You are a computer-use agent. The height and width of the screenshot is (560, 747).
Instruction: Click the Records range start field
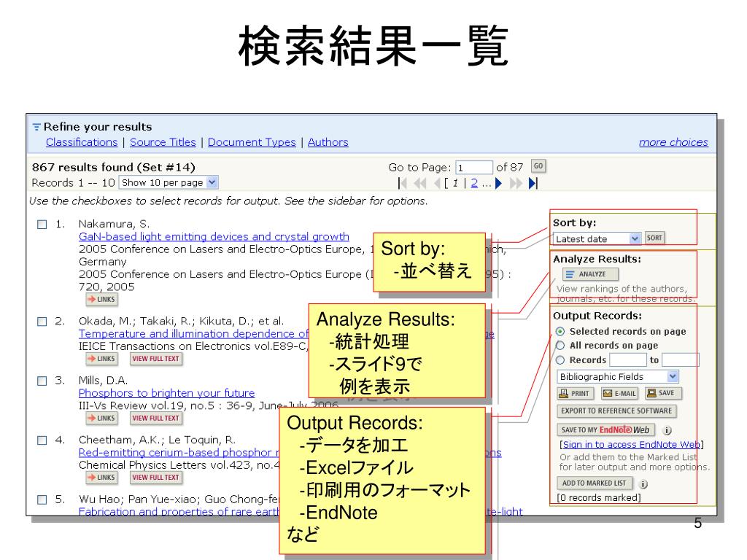pyautogui.click(x=628, y=360)
